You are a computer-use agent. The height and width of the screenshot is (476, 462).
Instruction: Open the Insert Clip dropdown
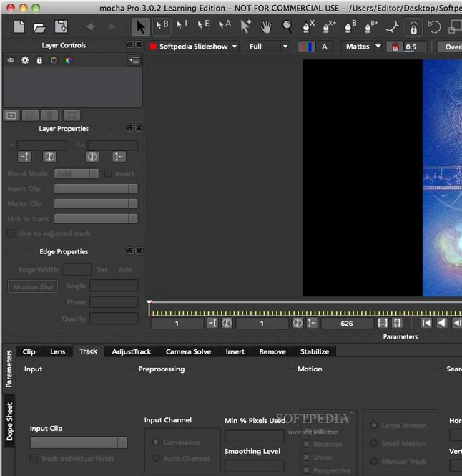[x=96, y=188]
